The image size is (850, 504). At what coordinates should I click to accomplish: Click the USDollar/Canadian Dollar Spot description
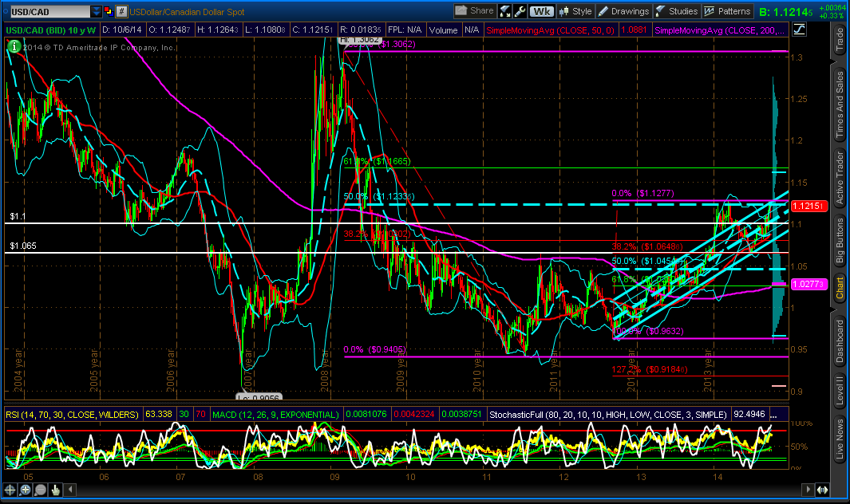pyautogui.click(x=187, y=11)
